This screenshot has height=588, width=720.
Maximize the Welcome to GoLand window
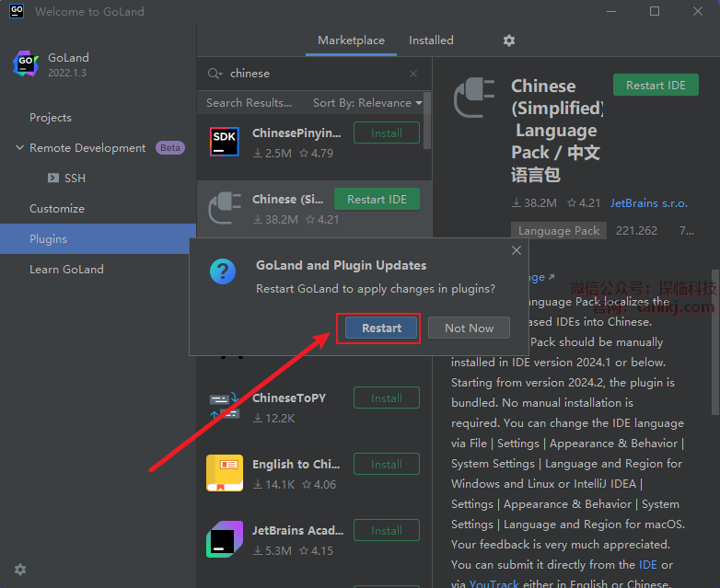[655, 11]
